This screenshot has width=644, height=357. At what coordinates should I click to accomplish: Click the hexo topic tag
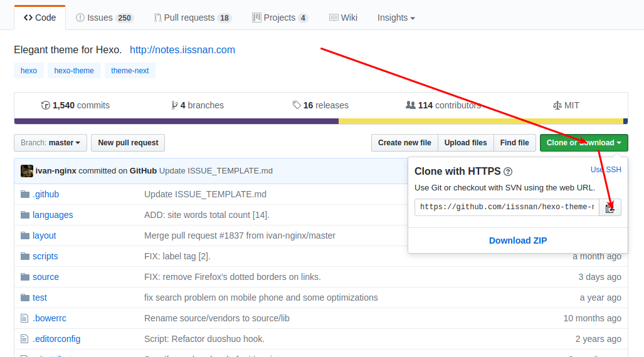(29, 71)
